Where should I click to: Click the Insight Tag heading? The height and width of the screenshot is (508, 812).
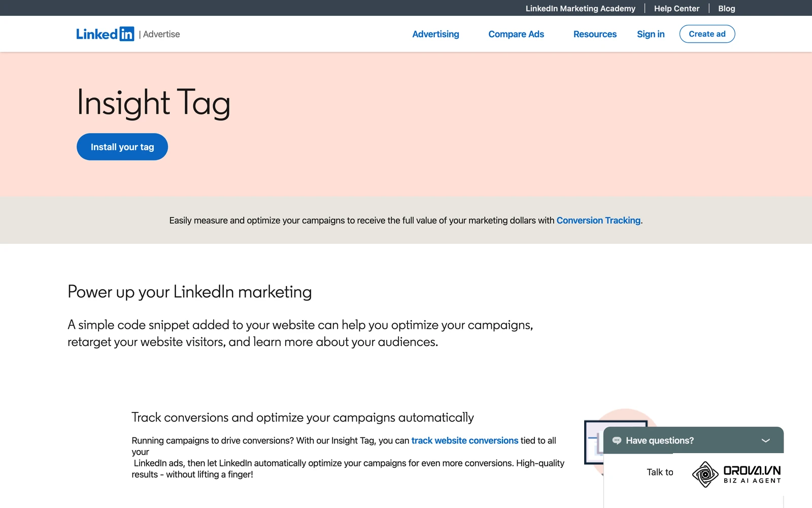click(x=154, y=103)
